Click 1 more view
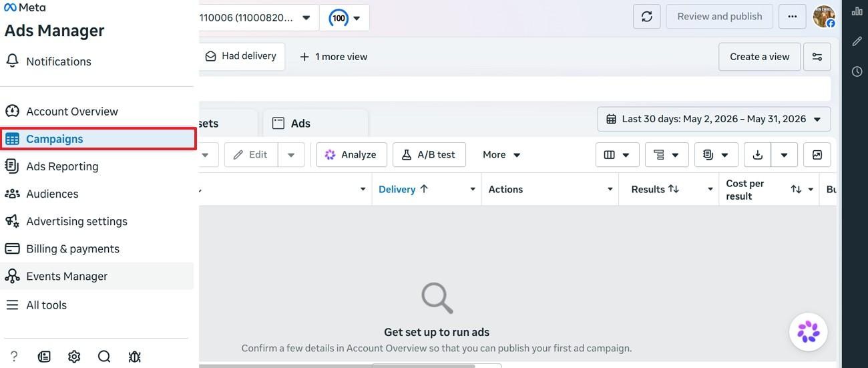The image size is (868, 368). (x=333, y=57)
